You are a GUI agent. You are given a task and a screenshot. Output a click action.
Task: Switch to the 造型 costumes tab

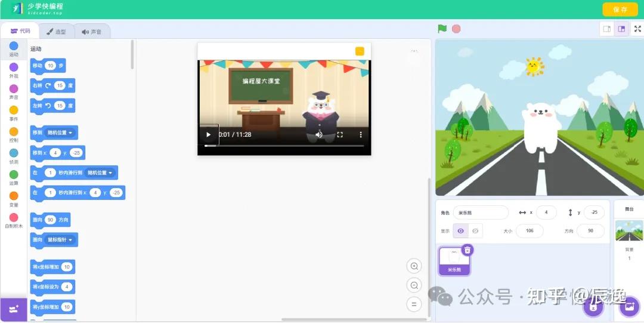[56, 31]
